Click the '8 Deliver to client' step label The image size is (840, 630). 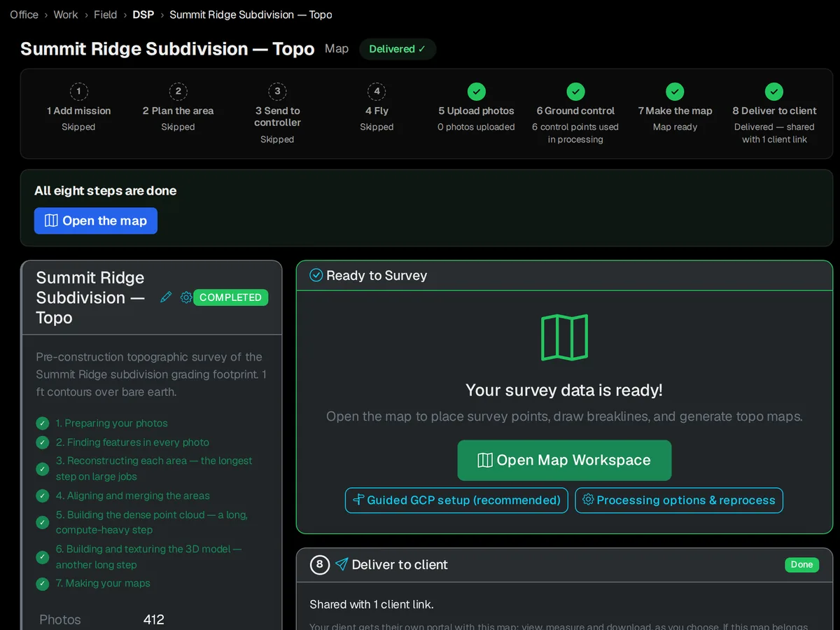click(774, 111)
